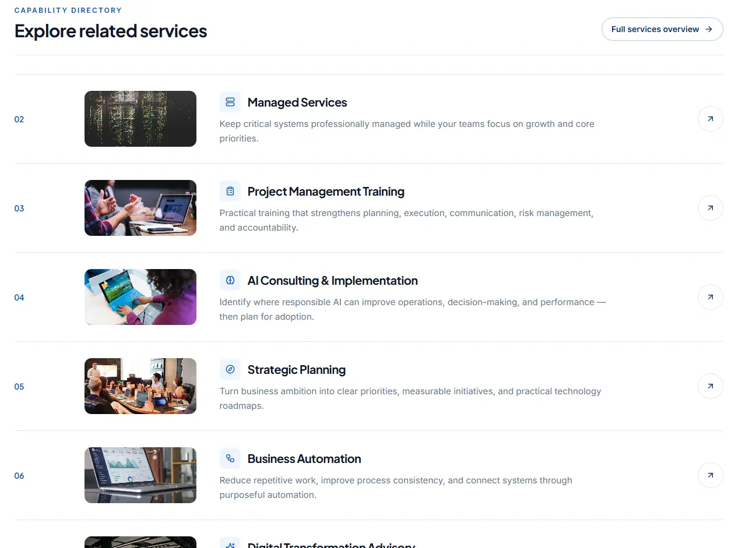Open the Strategic Planning heading
The height and width of the screenshot is (548, 756).
[x=296, y=370]
